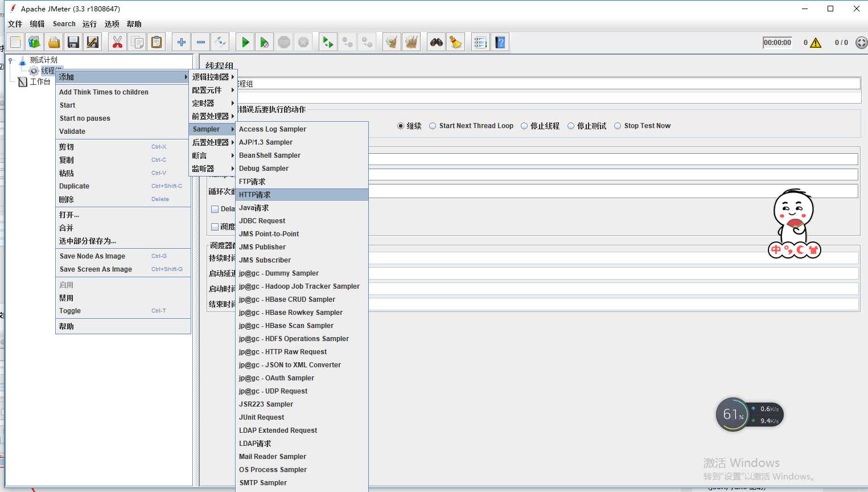Viewport: 868px width, 492px height.
Task: Click the thread status icon beside 0/0
Action: coord(862,43)
